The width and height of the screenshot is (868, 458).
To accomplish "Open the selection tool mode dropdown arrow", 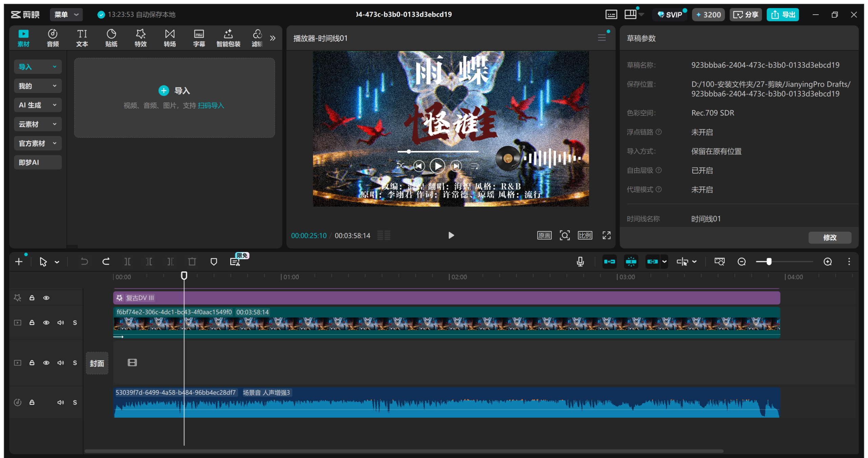I will tap(57, 262).
